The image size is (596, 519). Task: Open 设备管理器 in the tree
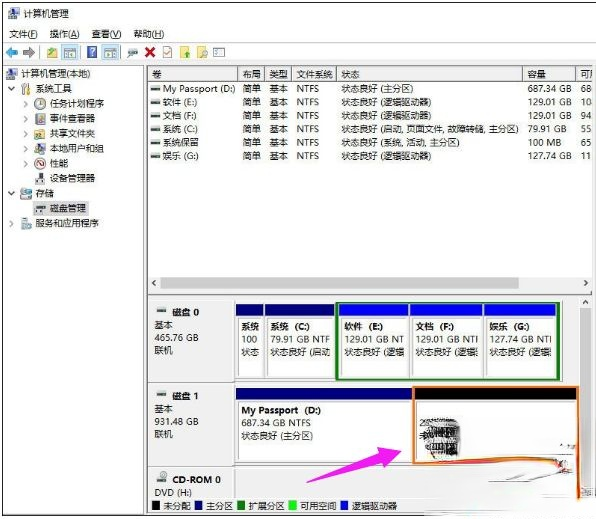(x=72, y=178)
